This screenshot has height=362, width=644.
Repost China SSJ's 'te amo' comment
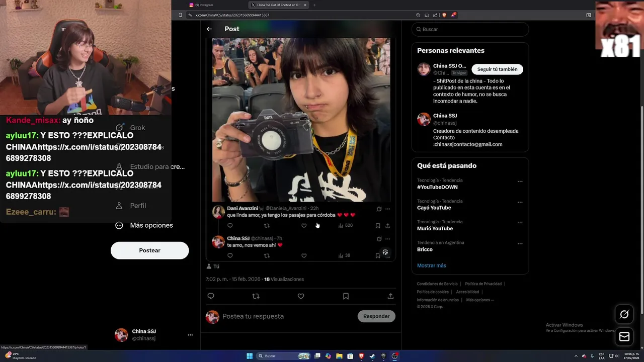click(267, 256)
